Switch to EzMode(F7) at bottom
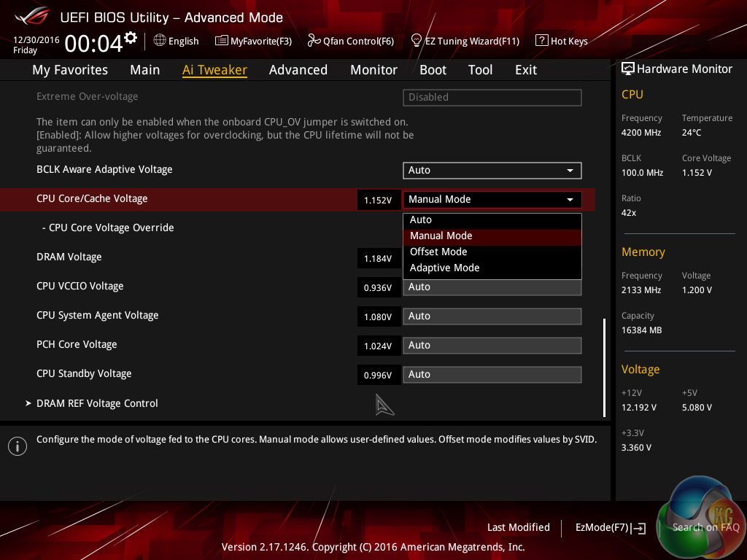Image resolution: width=747 pixels, height=560 pixels. coord(610,527)
